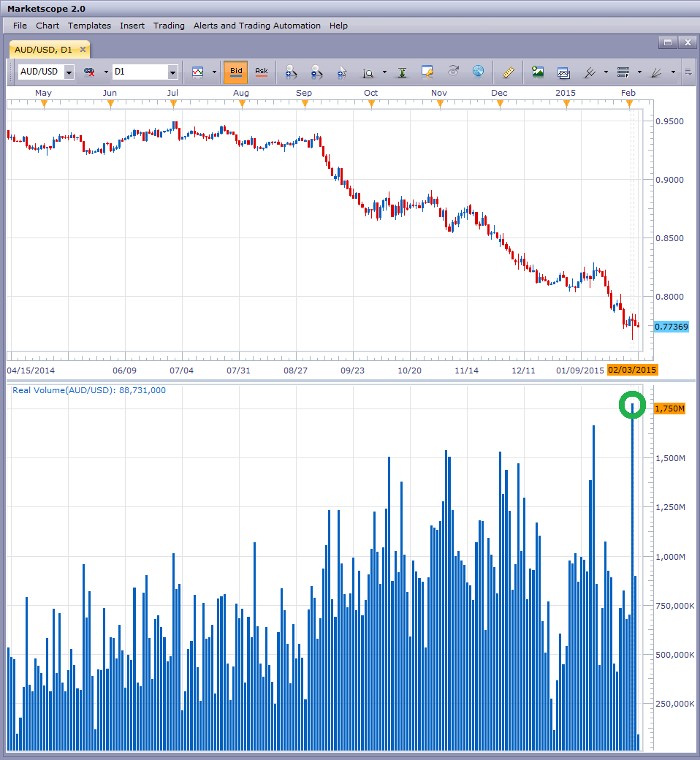Screen dimensions: 700x760
Task: Restore the chart window inside Marketscope
Action: pos(668,42)
